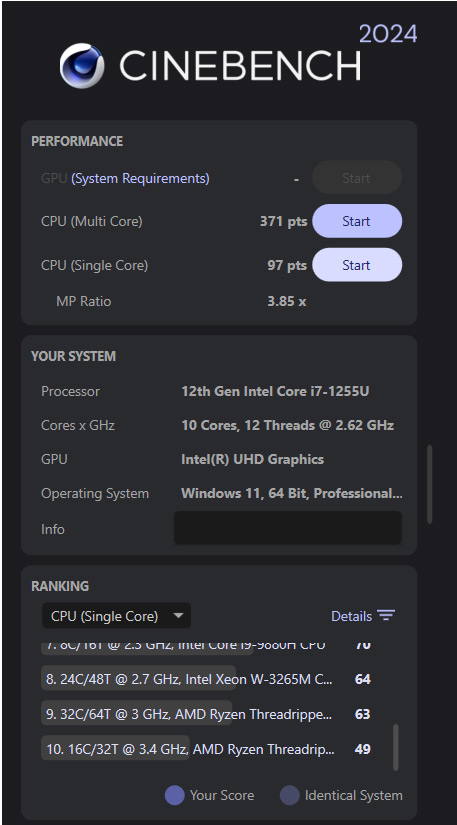
Task: Click the main panel vertical scrollbar
Action: coord(430,484)
